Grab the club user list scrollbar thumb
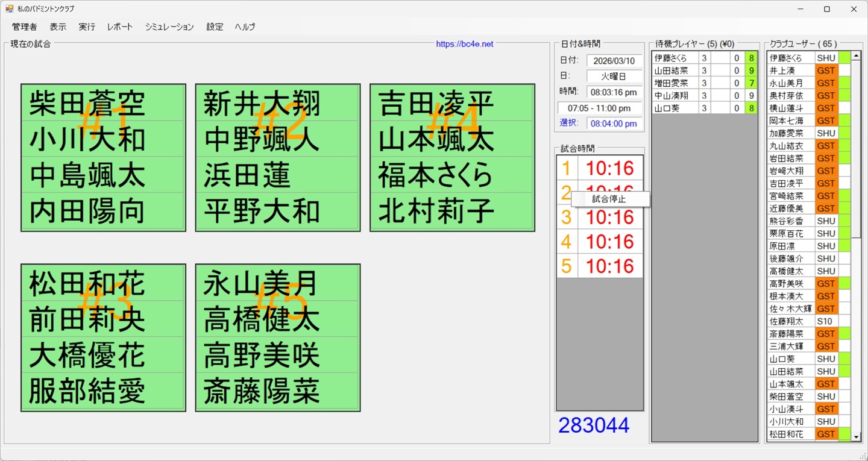Viewport: 868px width, 461px height. coord(855,148)
